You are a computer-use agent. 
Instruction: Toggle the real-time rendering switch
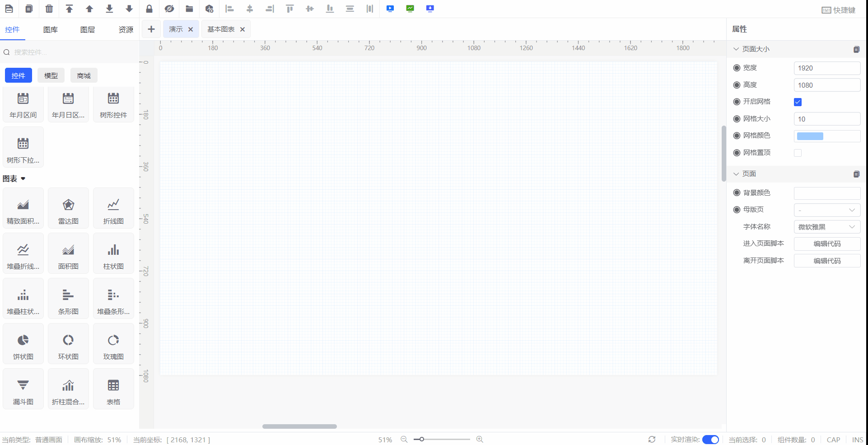point(710,440)
